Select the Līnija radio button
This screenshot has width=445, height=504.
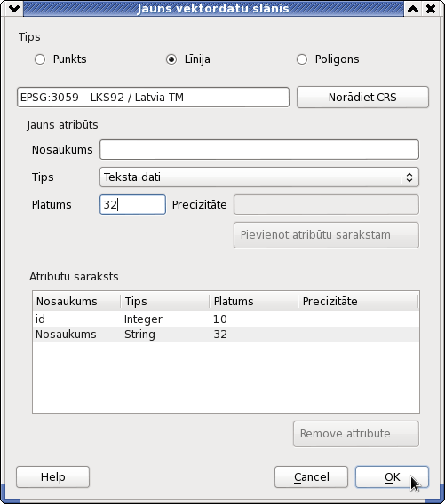tap(171, 59)
